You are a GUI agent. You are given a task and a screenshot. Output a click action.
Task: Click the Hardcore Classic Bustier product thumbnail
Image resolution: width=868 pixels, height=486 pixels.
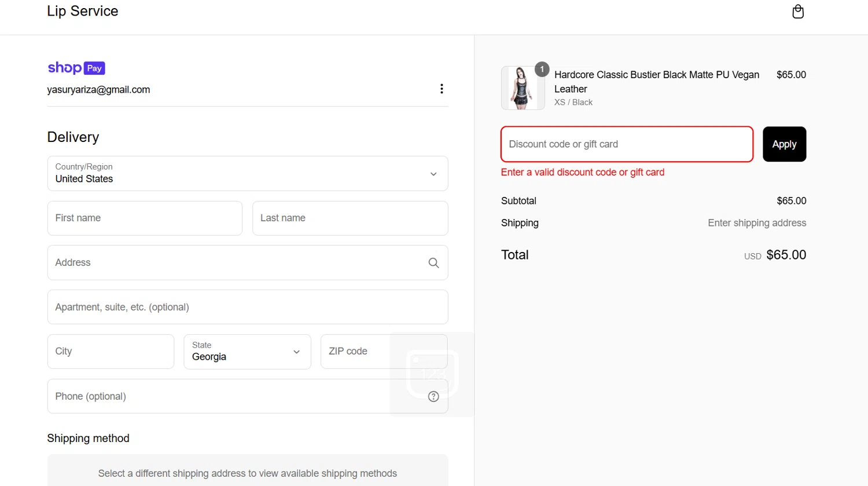523,88
